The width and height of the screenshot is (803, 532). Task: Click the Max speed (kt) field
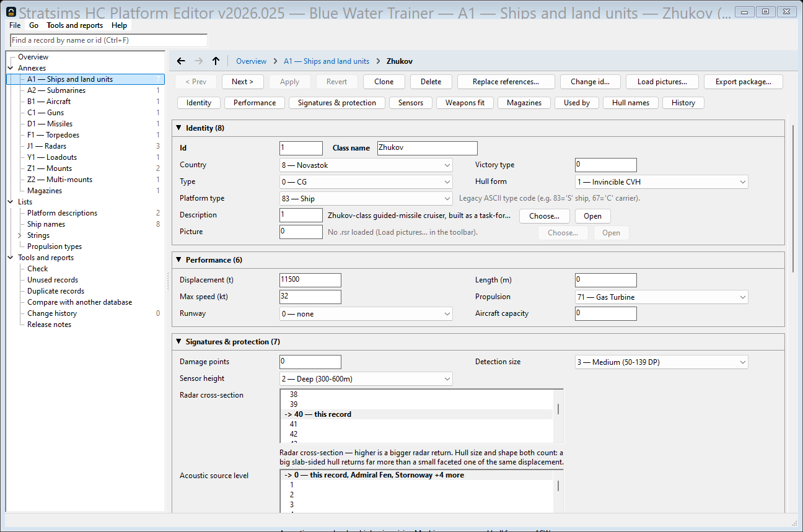point(310,297)
